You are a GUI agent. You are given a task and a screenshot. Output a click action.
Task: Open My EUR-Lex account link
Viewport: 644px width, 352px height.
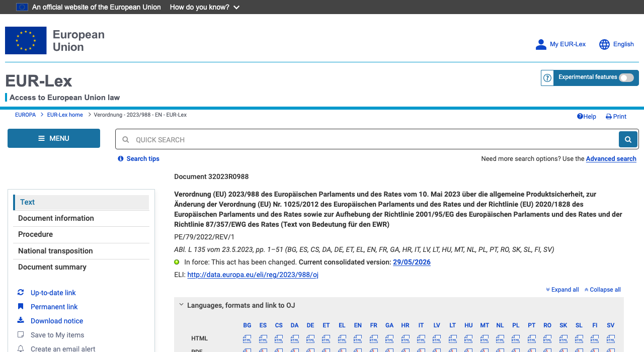coord(560,44)
